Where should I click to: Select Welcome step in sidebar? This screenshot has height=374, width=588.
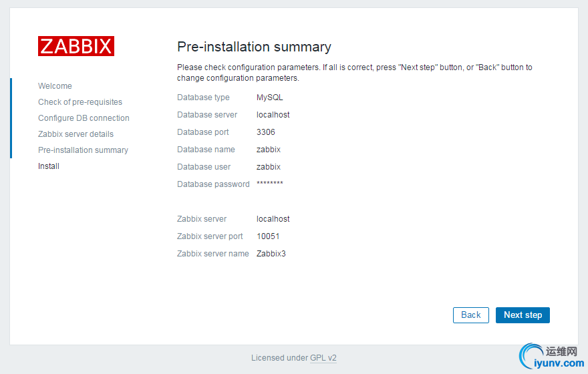55,86
